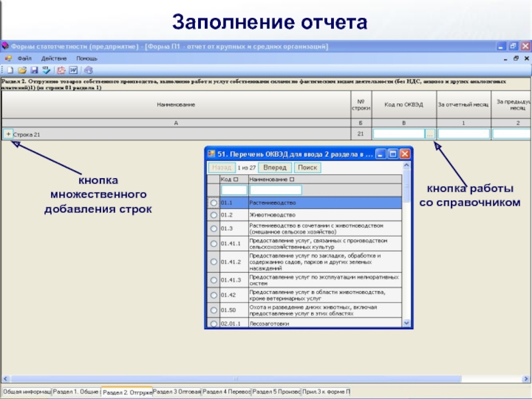Viewport: 532px width, 399px height.
Task: Click the row number cell 21
Action: coord(360,134)
